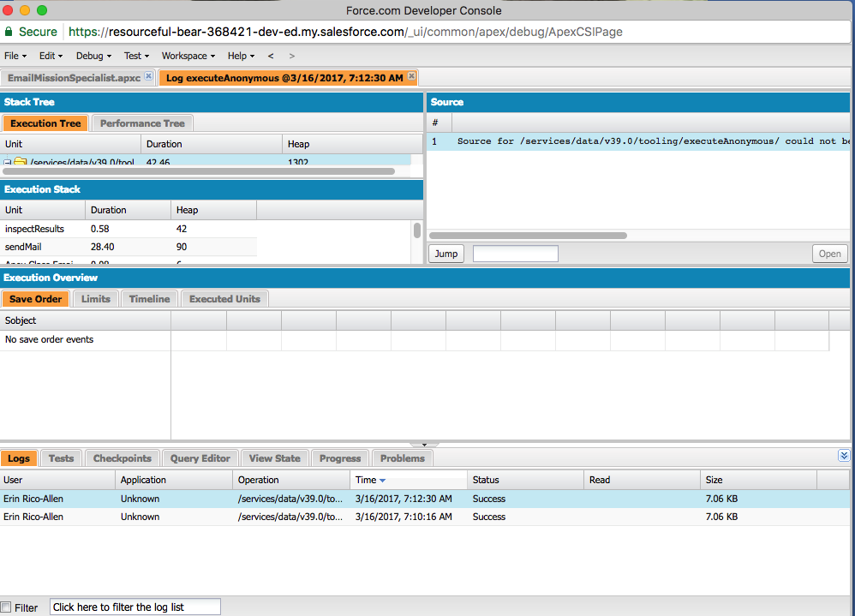Click Stack Tree Heap column header
Image resolution: width=855 pixels, height=616 pixels.
(x=352, y=144)
